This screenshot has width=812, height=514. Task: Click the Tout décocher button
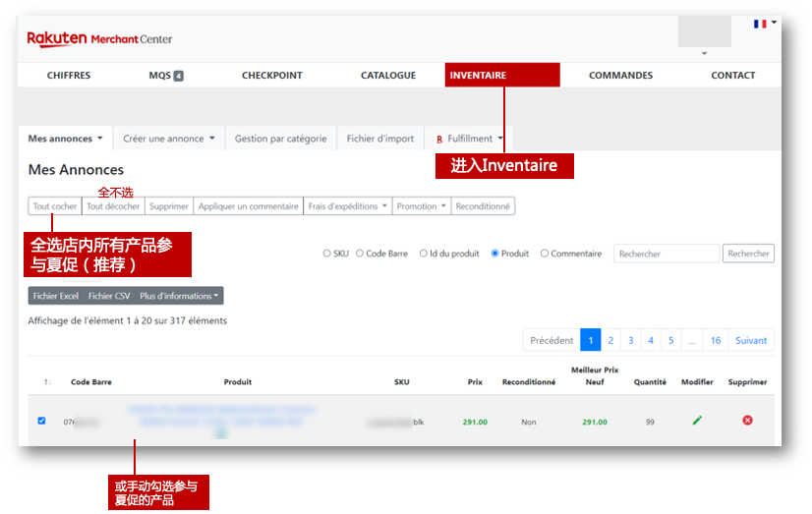113,206
